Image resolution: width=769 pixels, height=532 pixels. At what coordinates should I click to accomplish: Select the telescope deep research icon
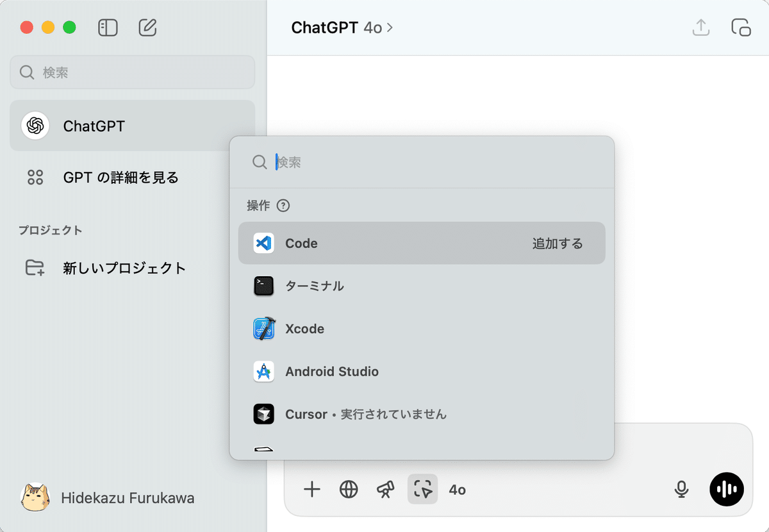click(385, 489)
